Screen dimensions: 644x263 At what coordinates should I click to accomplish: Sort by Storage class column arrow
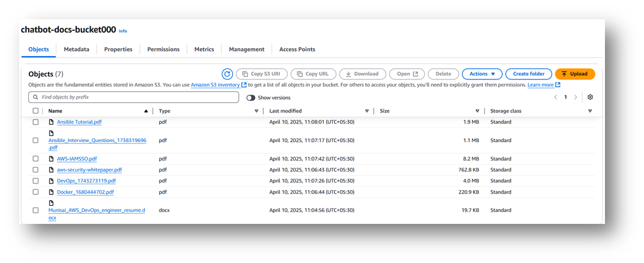[x=590, y=111]
